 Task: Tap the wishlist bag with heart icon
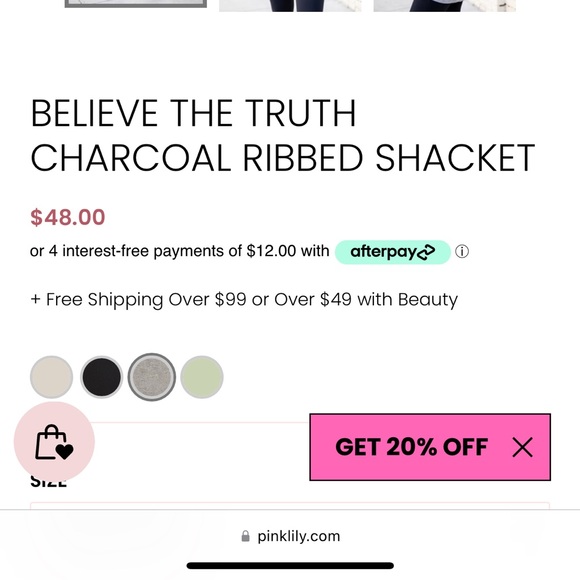point(54,442)
